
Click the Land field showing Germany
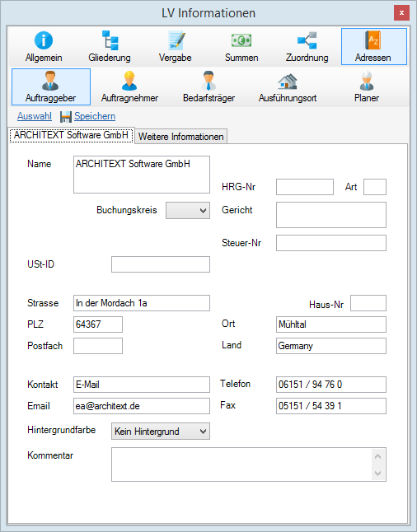coord(331,346)
